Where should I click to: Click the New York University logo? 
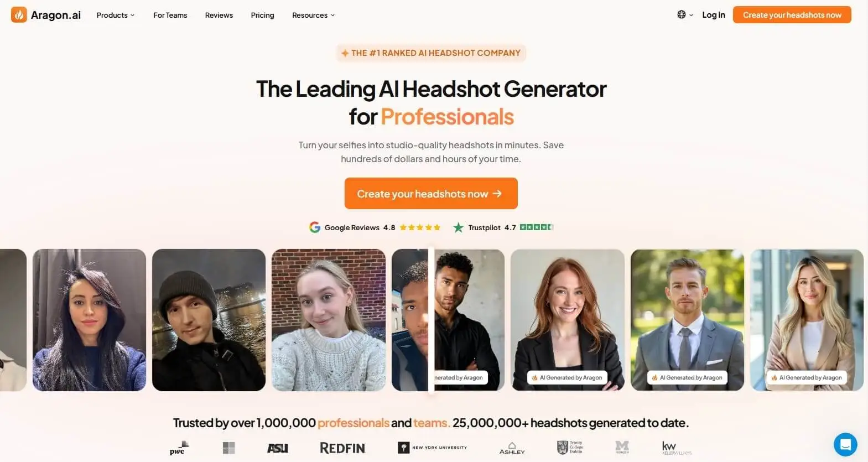click(432, 448)
